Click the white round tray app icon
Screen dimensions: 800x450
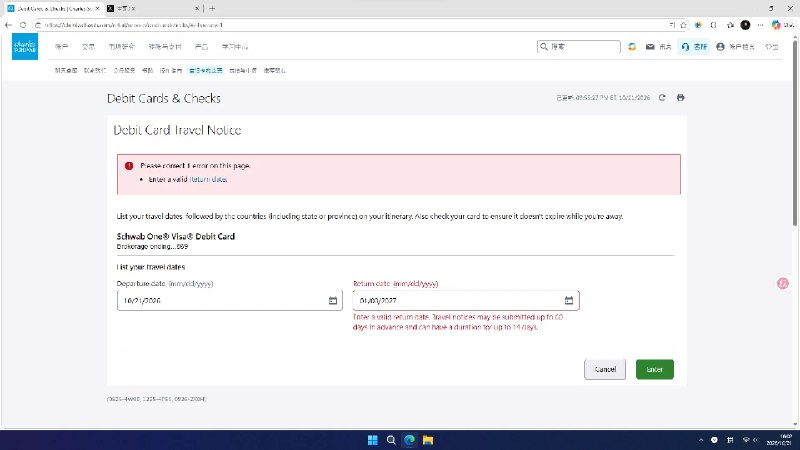[x=714, y=440]
